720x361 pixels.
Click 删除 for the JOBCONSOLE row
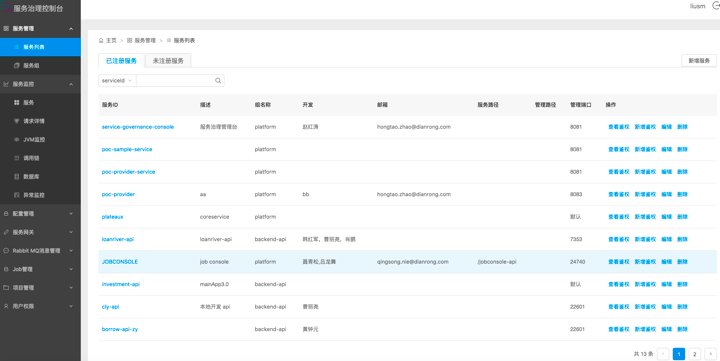coord(682,262)
